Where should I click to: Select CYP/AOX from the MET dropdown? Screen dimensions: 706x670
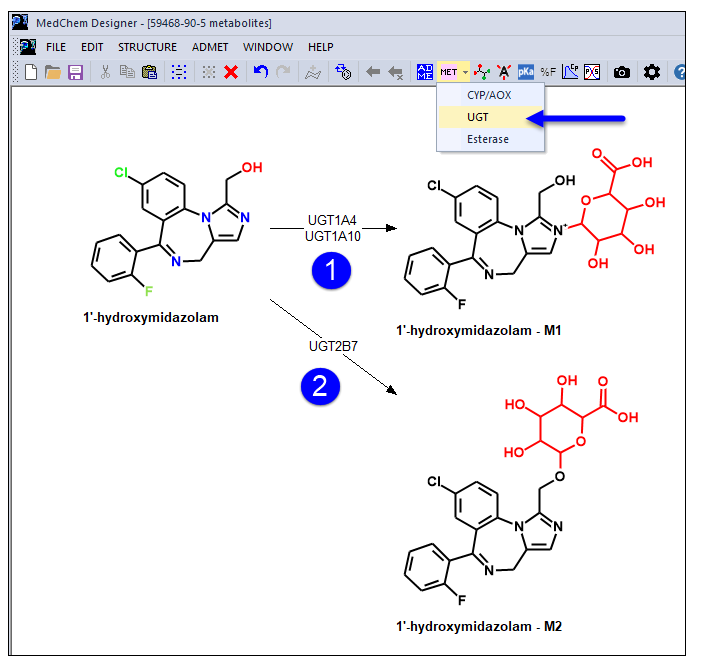pyautogui.click(x=491, y=95)
